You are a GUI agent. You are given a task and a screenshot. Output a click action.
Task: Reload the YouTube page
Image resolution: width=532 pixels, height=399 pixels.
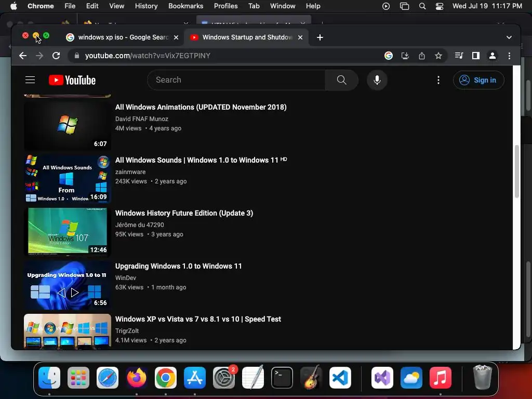56,56
